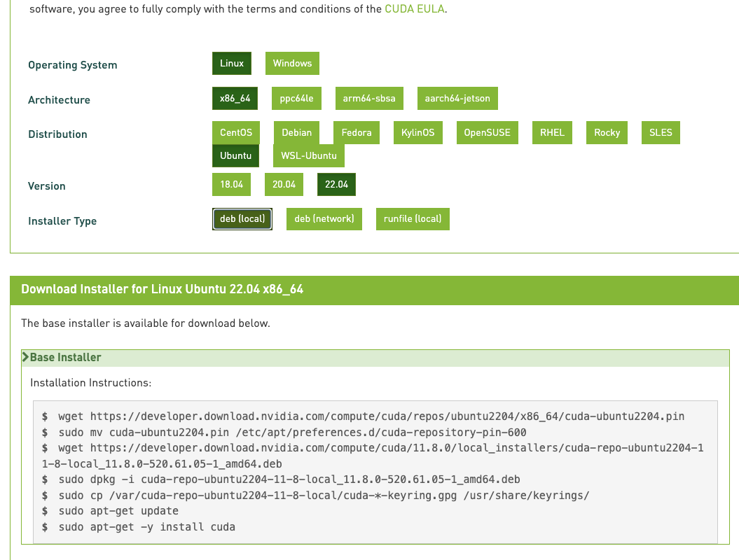Select Windows operating system

(292, 63)
